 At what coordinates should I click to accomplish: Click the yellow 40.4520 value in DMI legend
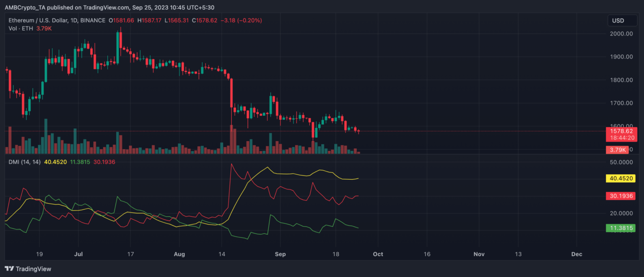(56, 162)
